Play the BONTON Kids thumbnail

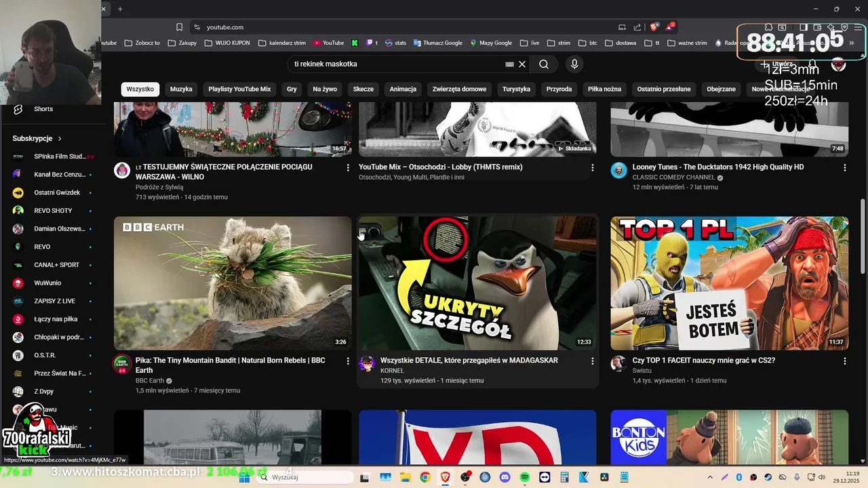click(x=730, y=437)
